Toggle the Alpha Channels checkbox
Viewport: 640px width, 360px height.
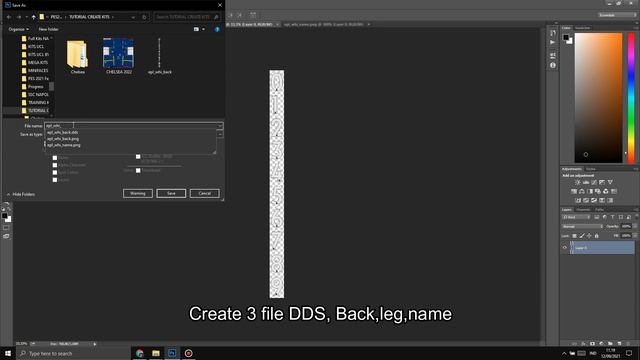tap(55, 165)
